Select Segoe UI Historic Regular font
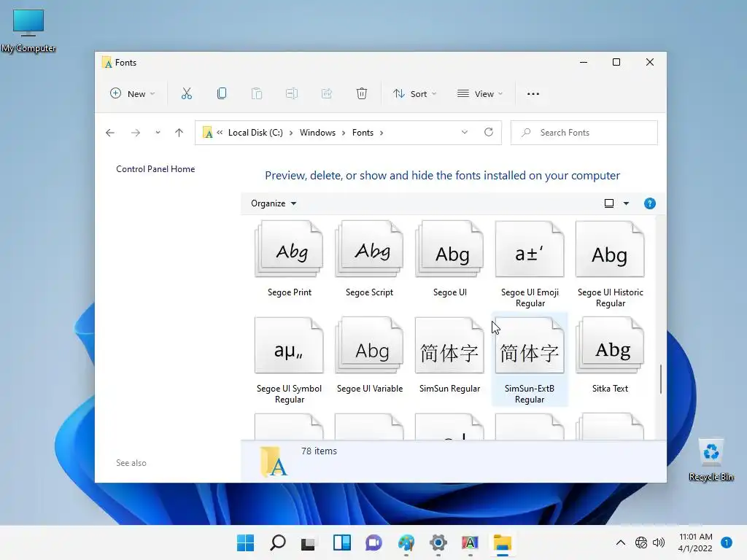This screenshot has width=747, height=560. (x=611, y=264)
